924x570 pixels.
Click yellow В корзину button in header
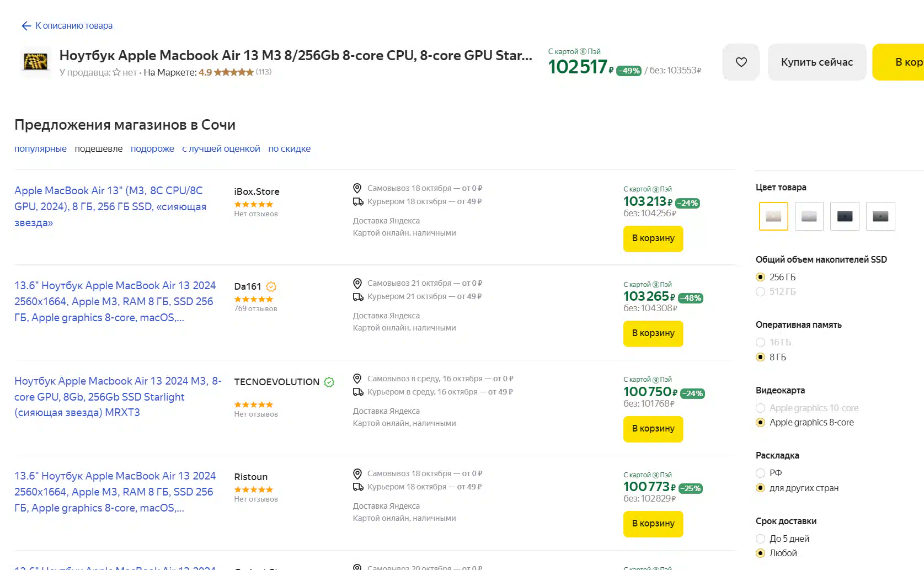point(899,62)
